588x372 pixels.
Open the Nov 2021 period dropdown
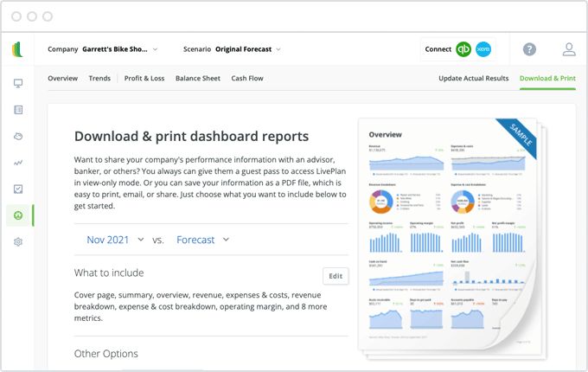(x=115, y=240)
